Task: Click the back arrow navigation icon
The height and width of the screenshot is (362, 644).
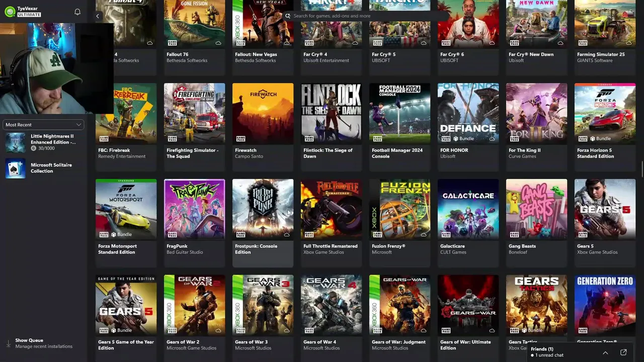Action: [x=98, y=16]
